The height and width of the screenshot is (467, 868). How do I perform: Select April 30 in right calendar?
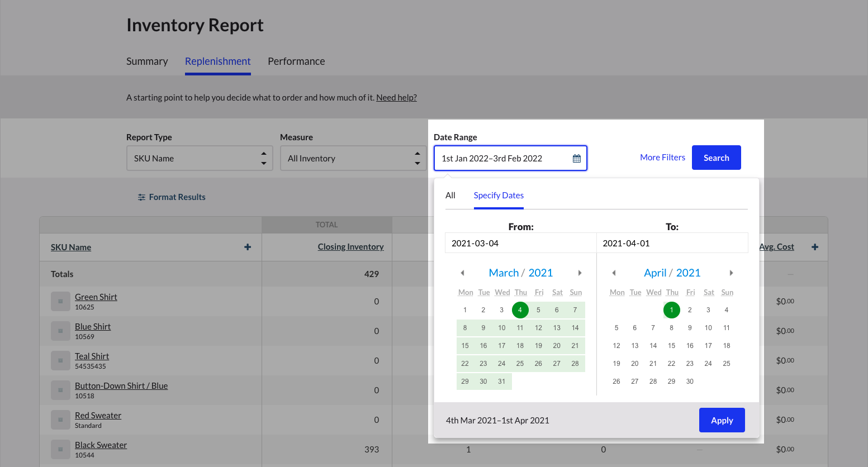coord(690,382)
